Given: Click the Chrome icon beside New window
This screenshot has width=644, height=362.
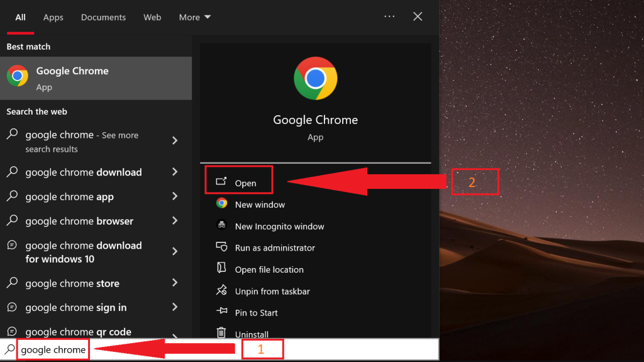Looking at the screenshot, I should pos(221,203).
